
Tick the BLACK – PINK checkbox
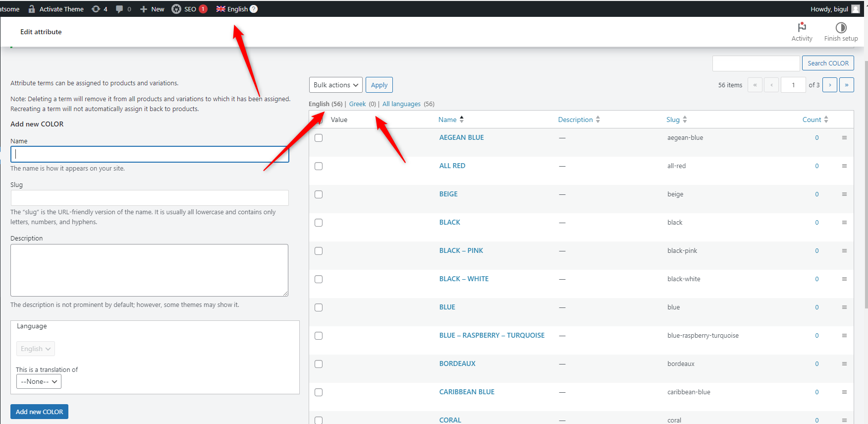[319, 251]
